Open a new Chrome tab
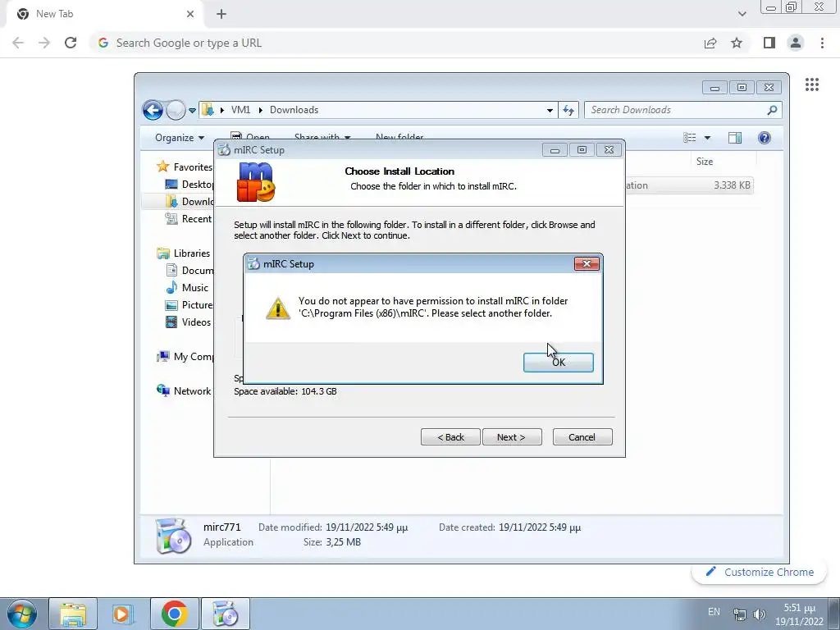Screen dimensions: 840x630 [221, 14]
